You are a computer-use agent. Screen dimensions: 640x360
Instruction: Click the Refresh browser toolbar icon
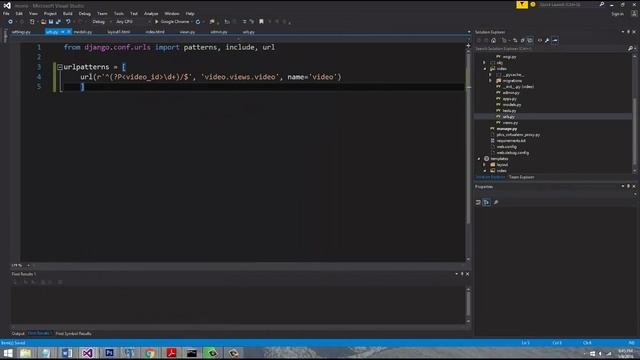pyautogui.click(x=198, y=22)
